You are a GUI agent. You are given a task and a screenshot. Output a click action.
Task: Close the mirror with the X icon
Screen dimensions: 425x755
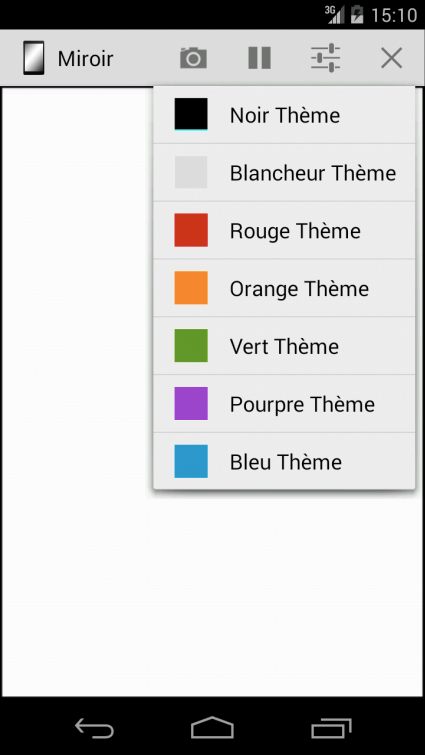click(x=391, y=58)
